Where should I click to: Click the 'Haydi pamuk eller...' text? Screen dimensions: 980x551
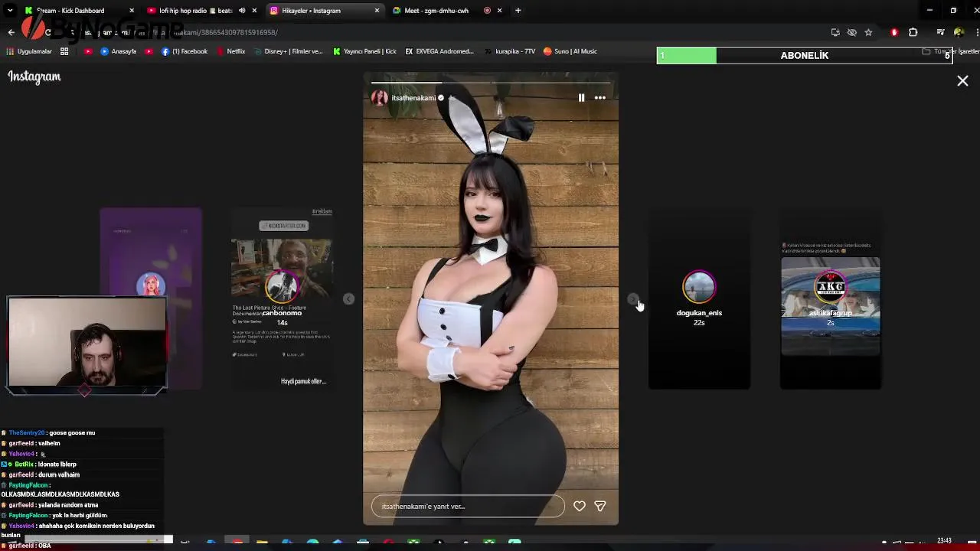[303, 381]
